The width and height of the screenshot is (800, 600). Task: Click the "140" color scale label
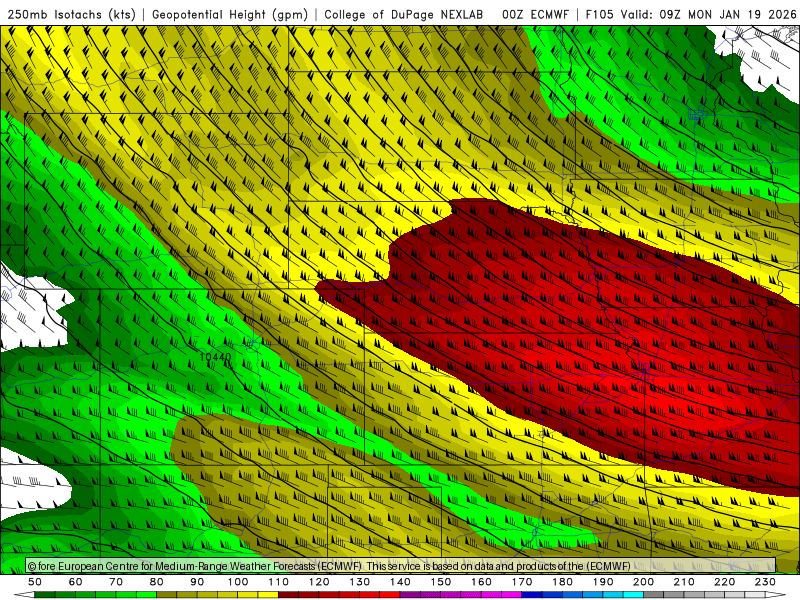point(400,582)
